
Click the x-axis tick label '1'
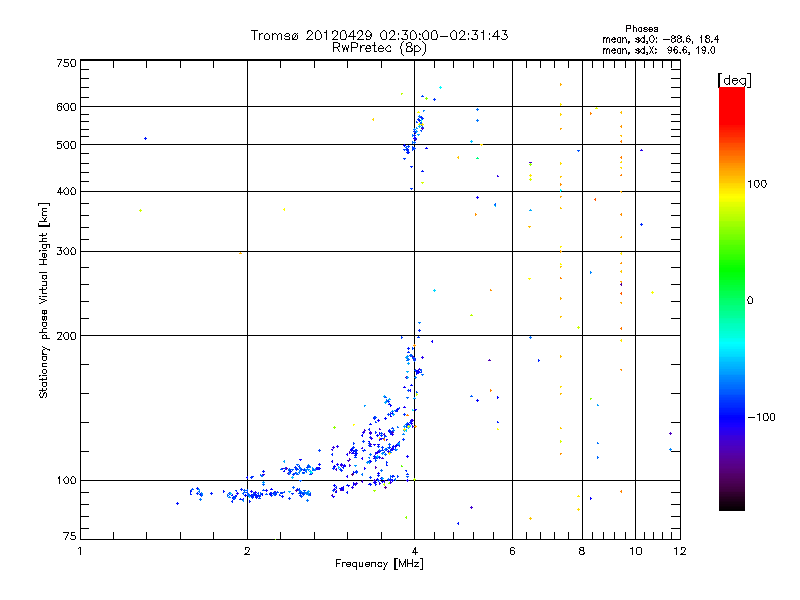point(80,551)
